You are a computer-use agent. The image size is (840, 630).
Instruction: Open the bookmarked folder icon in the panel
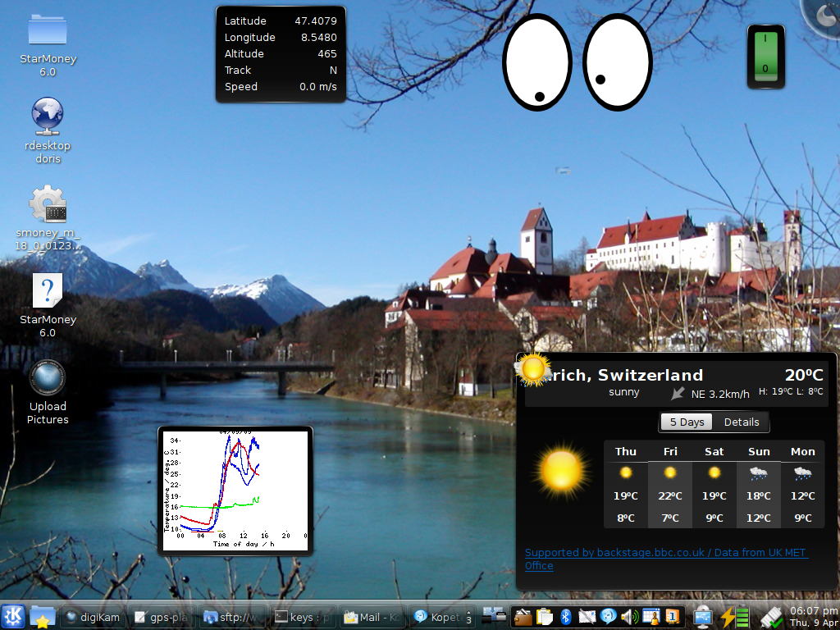point(43,617)
